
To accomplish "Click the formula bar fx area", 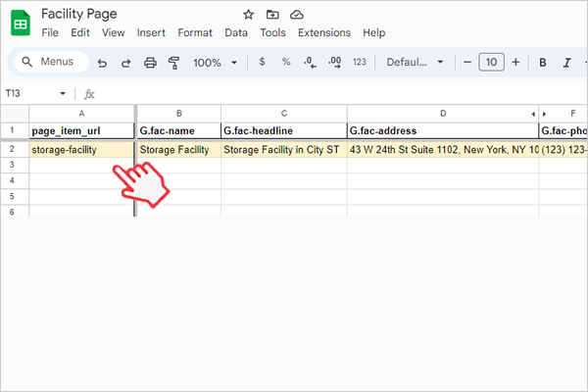I will click(x=89, y=94).
